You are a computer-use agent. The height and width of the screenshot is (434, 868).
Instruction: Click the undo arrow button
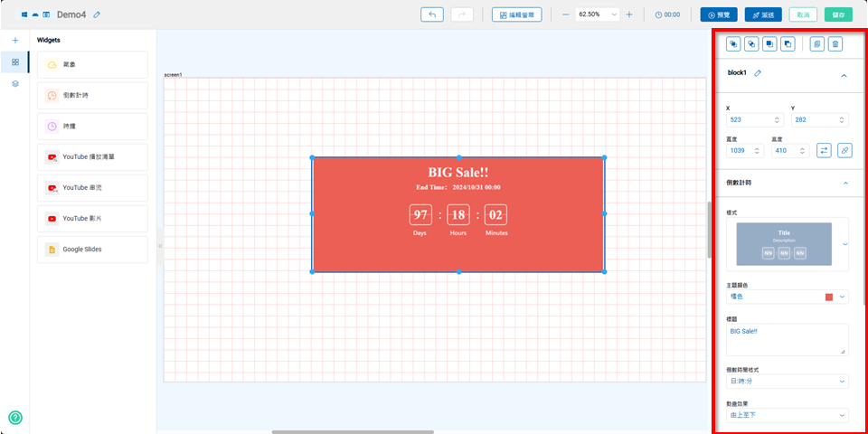(432, 14)
